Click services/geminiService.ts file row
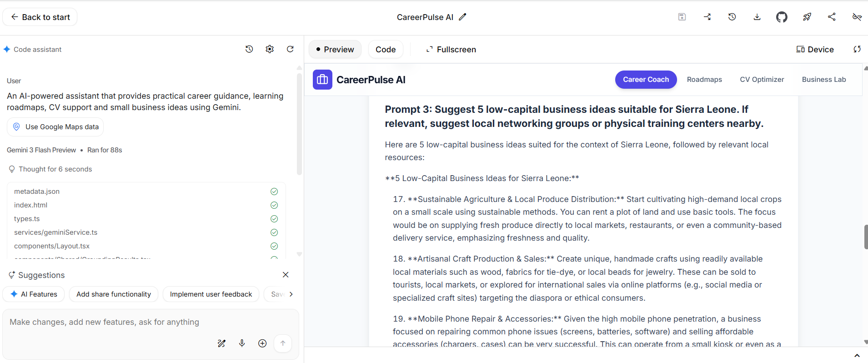The width and height of the screenshot is (868, 363). (146, 232)
